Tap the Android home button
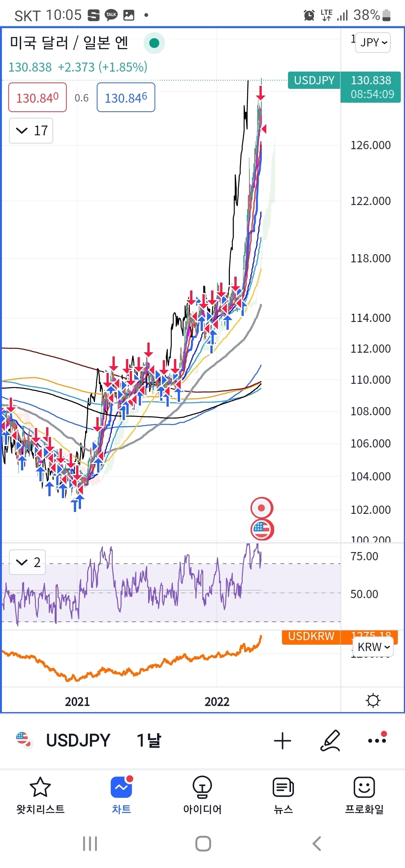The width and height of the screenshot is (405, 868). tap(203, 844)
